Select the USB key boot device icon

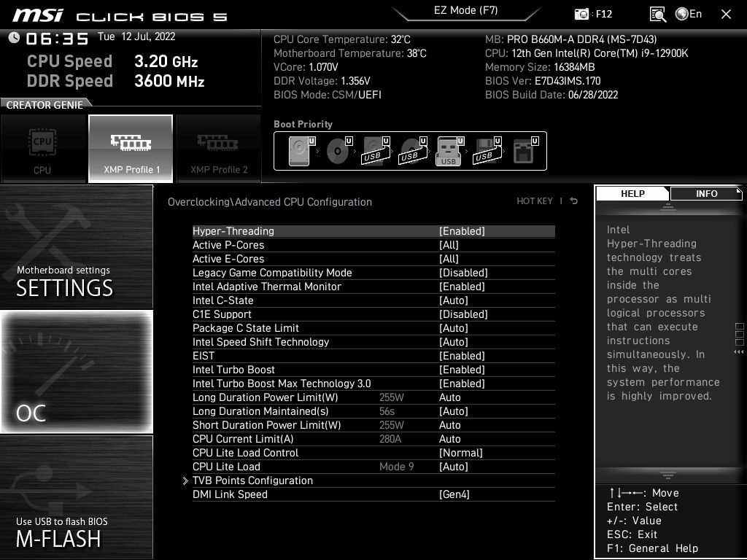tap(449, 151)
